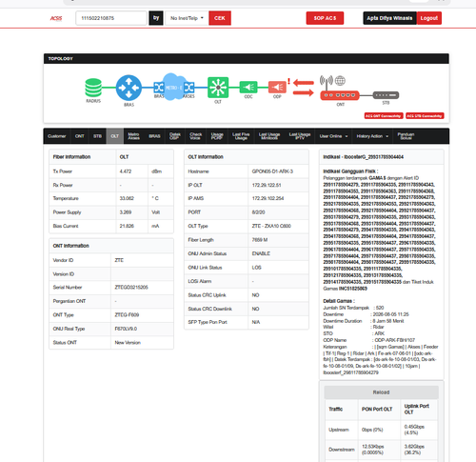
Task: Click the red ODP icon
Action: (277, 88)
